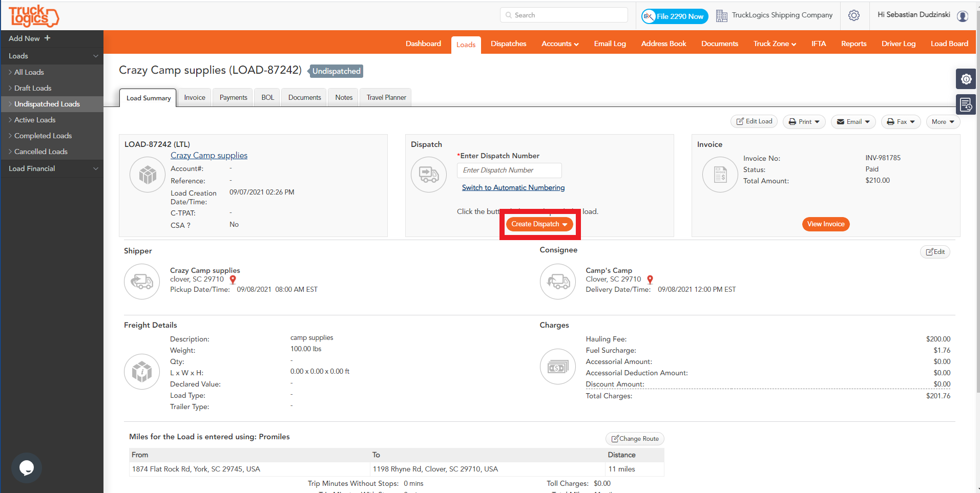
Task: Switch to the Notes tab
Action: [344, 97]
